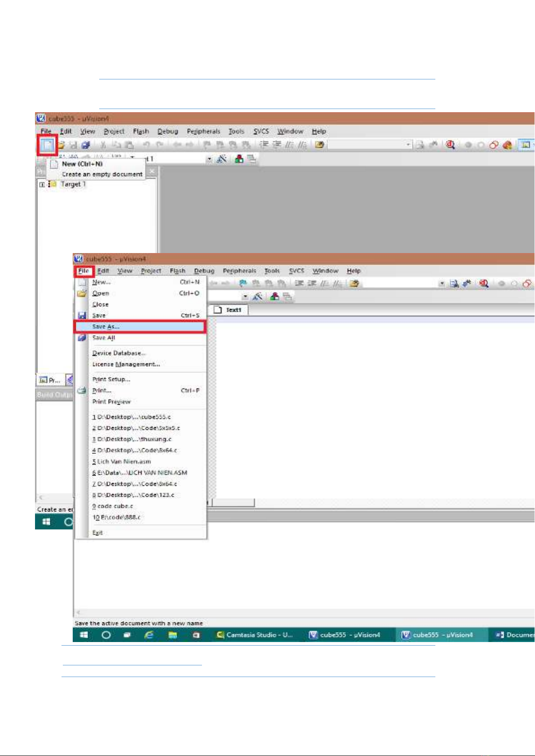This screenshot has height=756, width=535.
Task: Open recent file 5 Lich Van Nien.asm
Action: (140, 462)
